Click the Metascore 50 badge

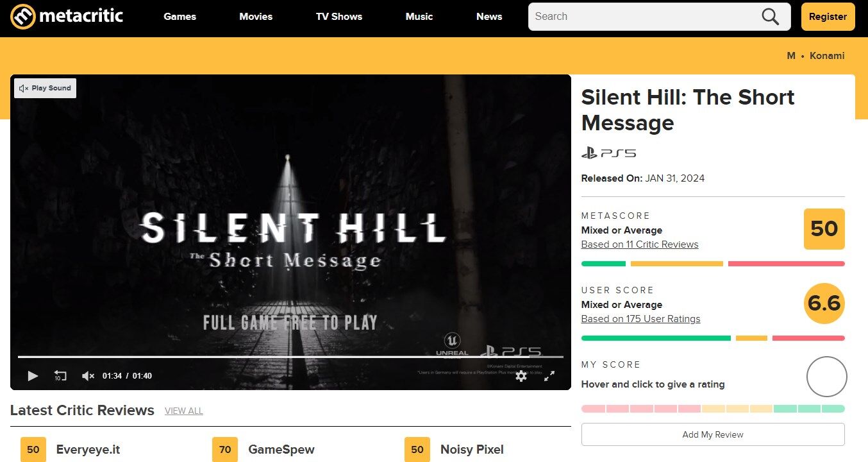[824, 229]
